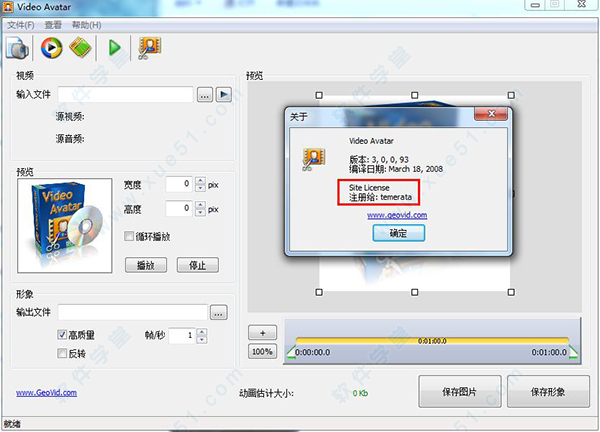Click the top-right crop handle in preview
Screen dimensions: 600x432
pyautogui.click(x=511, y=95)
